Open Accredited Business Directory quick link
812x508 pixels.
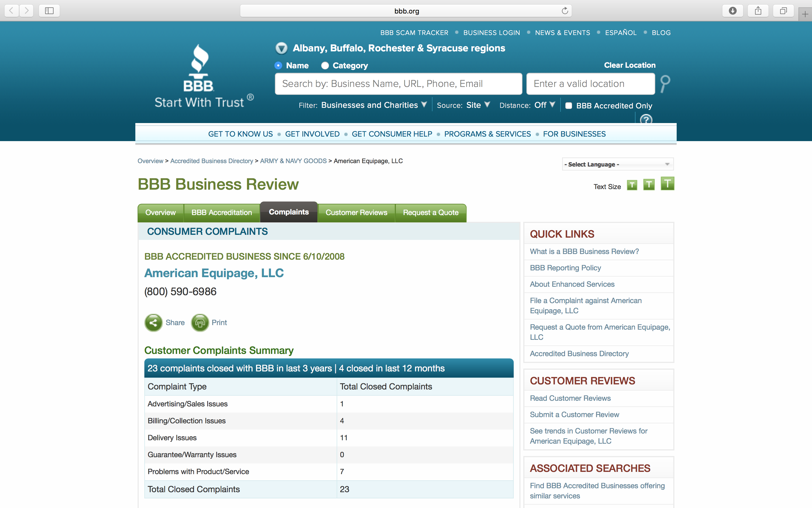click(579, 353)
